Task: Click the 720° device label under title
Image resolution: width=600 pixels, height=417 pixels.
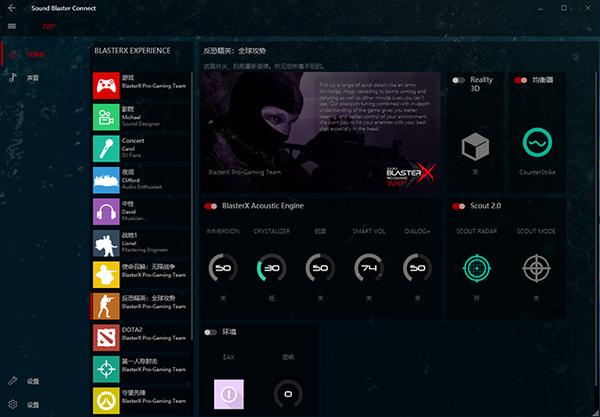Action: pyautogui.click(x=49, y=26)
